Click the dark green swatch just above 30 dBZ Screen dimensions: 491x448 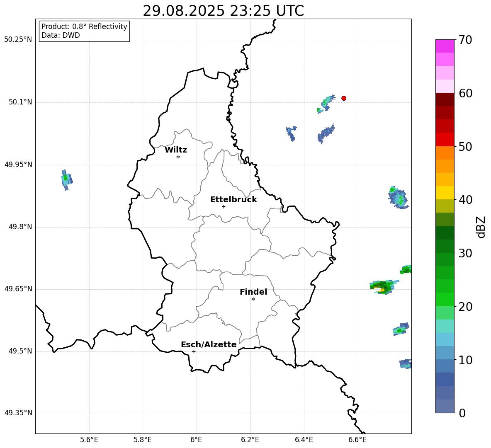pos(445,246)
